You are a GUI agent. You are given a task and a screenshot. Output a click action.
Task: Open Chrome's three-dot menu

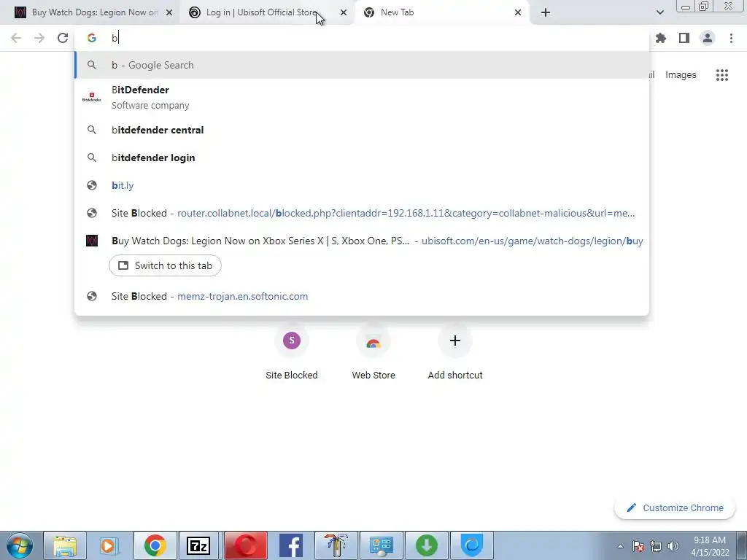click(x=731, y=38)
